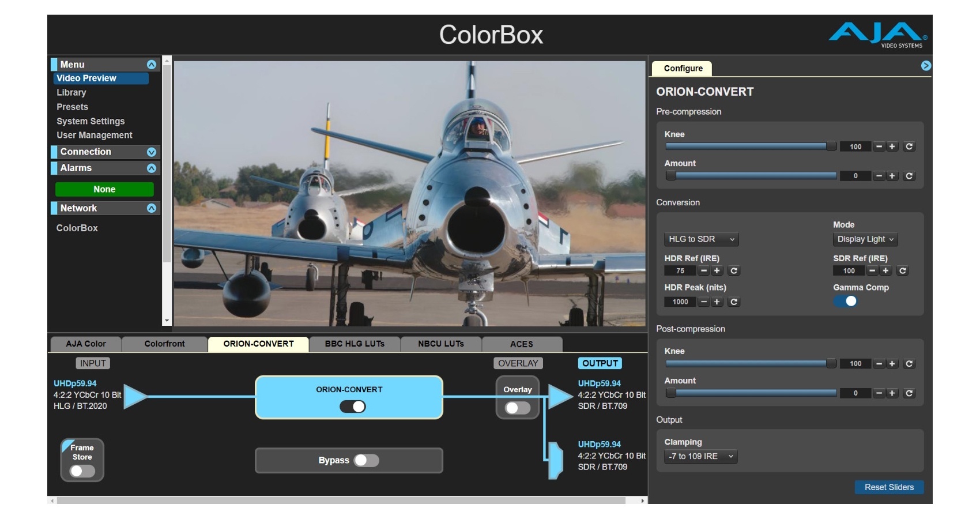Collapse the Menu section

point(152,65)
